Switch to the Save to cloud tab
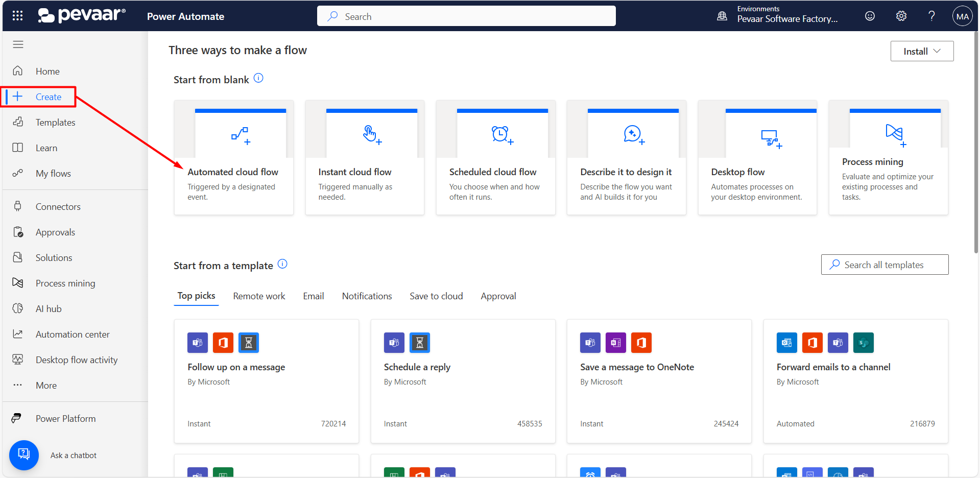The height and width of the screenshot is (478, 980). 436,296
